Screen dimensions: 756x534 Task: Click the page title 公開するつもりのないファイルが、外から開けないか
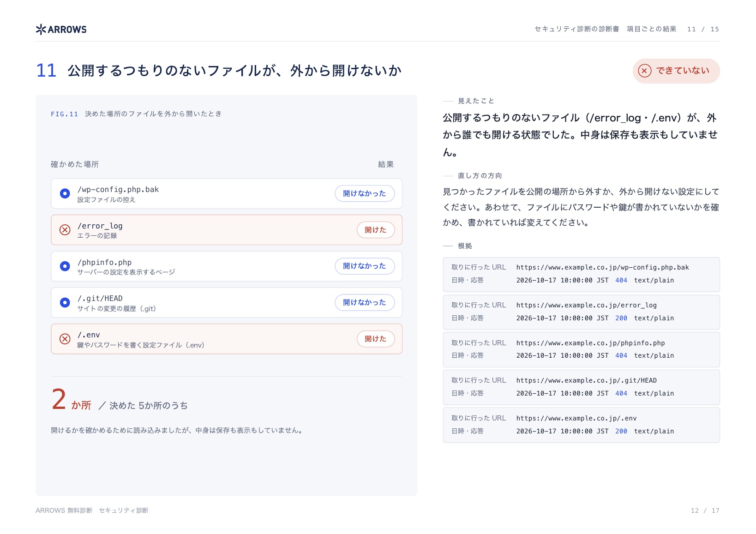234,71
